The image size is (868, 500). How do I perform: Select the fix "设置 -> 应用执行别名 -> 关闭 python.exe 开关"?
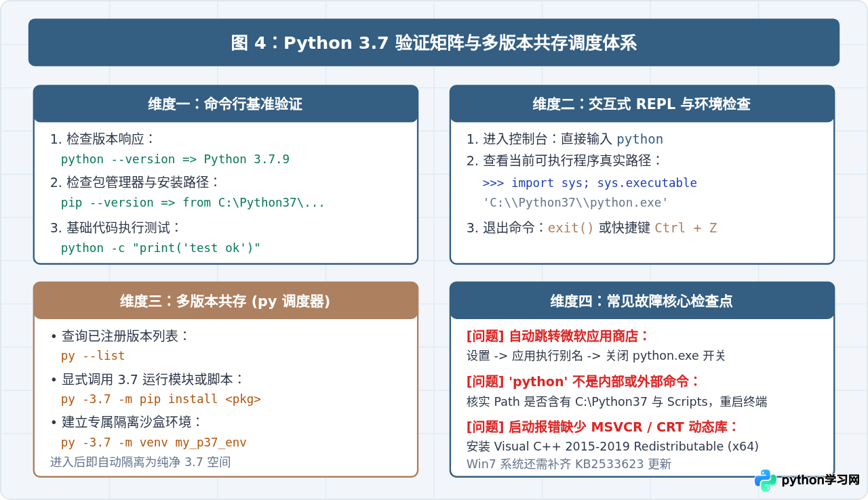point(596,356)
